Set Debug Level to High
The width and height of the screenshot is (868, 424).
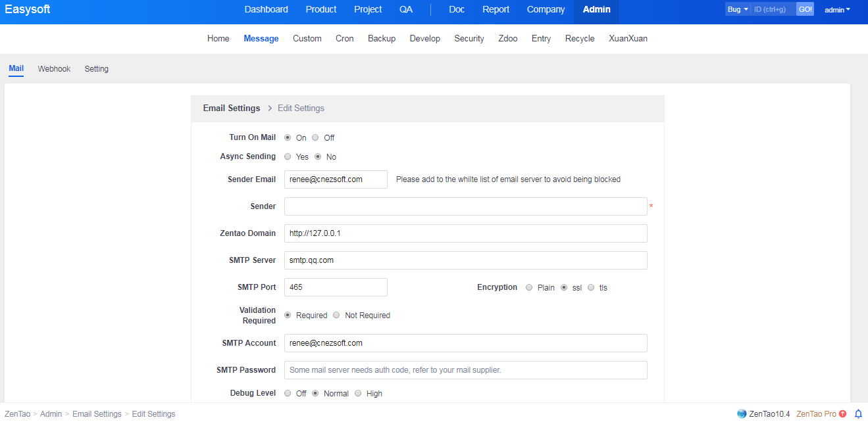(x=358, y=394)
